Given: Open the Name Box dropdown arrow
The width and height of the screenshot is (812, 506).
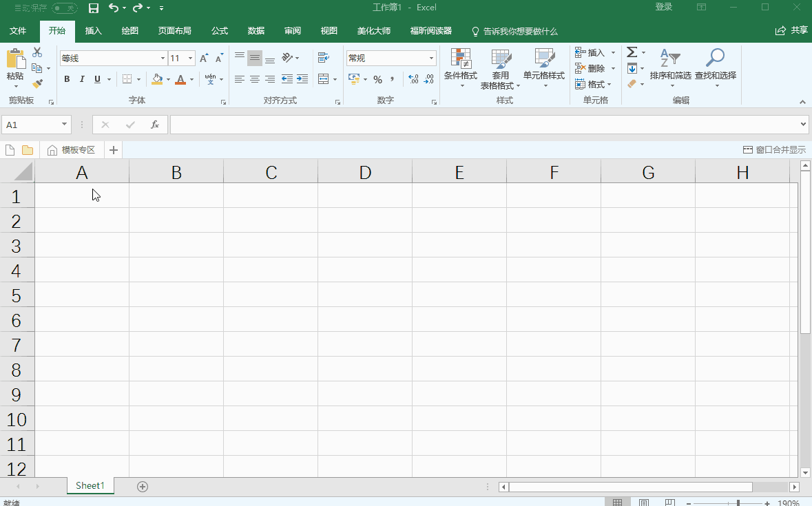Looking at the screenshot, I should pos(65,125).
